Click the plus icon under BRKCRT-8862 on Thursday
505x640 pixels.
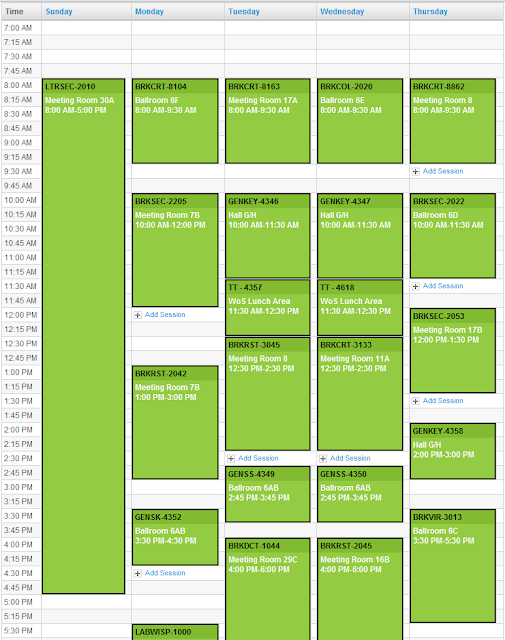tap(416, 171)
